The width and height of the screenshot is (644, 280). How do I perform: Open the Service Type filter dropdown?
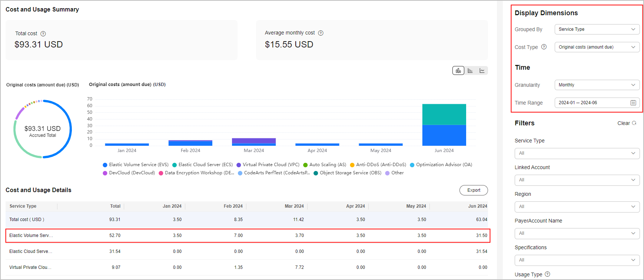pyautogui.click(x=577, y=153)
